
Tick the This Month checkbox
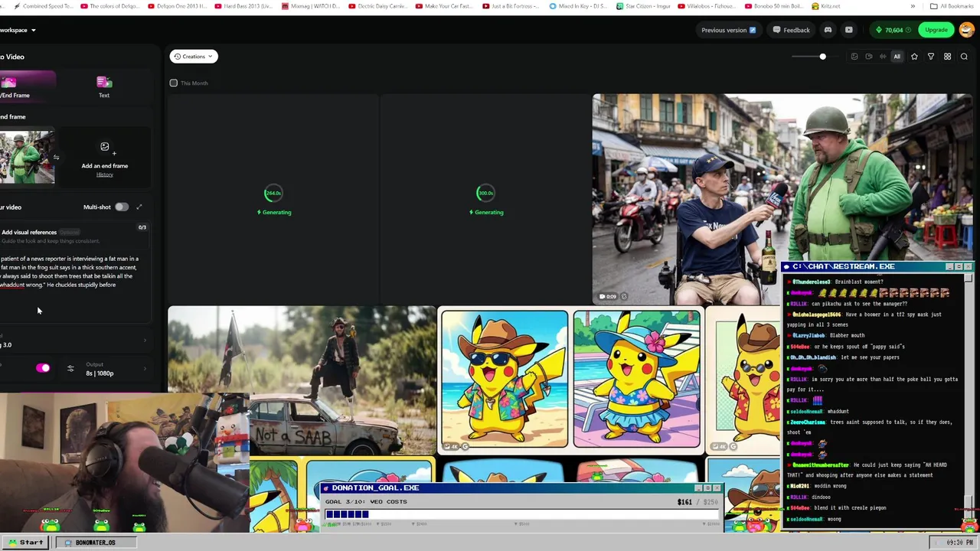coord(174,83)
